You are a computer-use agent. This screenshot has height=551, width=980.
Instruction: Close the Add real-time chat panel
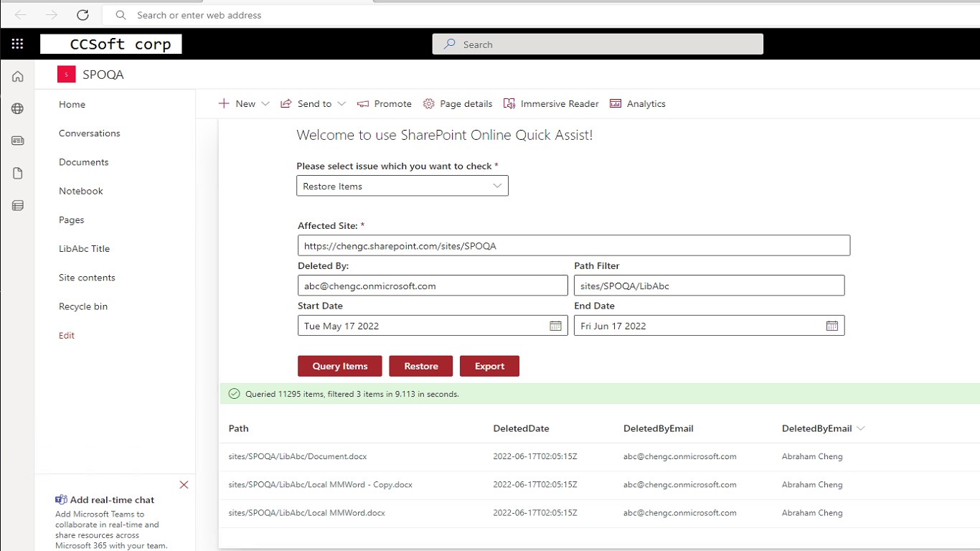[x=184, y=485]
